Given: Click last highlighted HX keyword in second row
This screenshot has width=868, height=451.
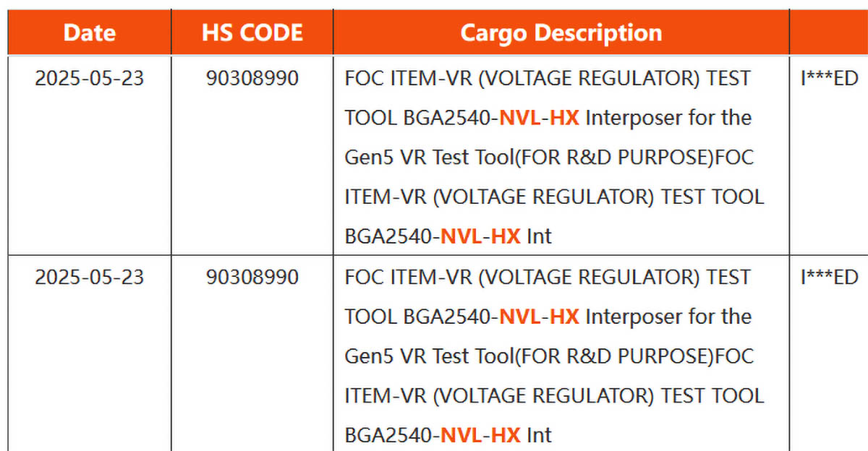Looking at the screenshot, I should pyautogui.click(x=506, y=435).
